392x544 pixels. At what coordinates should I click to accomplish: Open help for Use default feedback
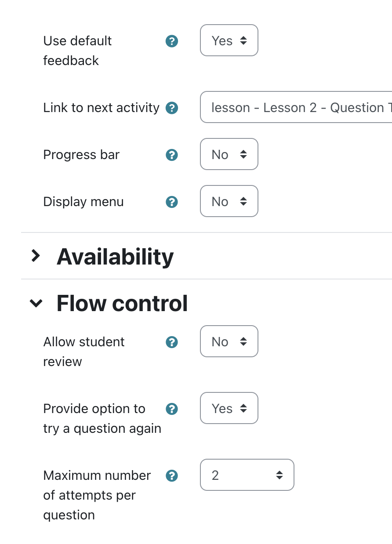[172, 41]
